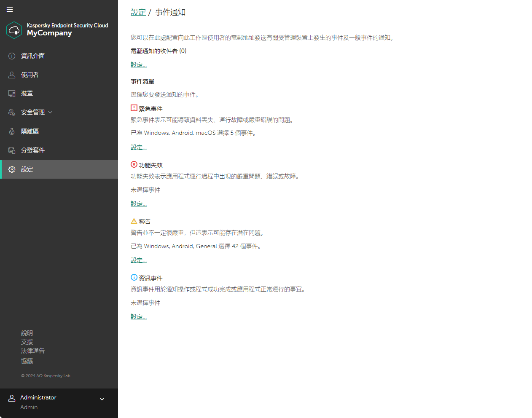Expand the 安全管理 menu chevron

50,112
